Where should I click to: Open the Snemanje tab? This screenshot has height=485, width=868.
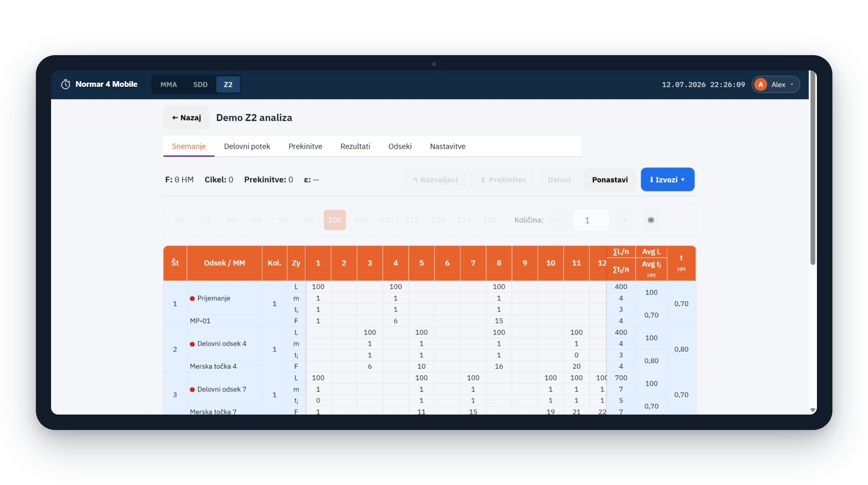tap(189, 147)
